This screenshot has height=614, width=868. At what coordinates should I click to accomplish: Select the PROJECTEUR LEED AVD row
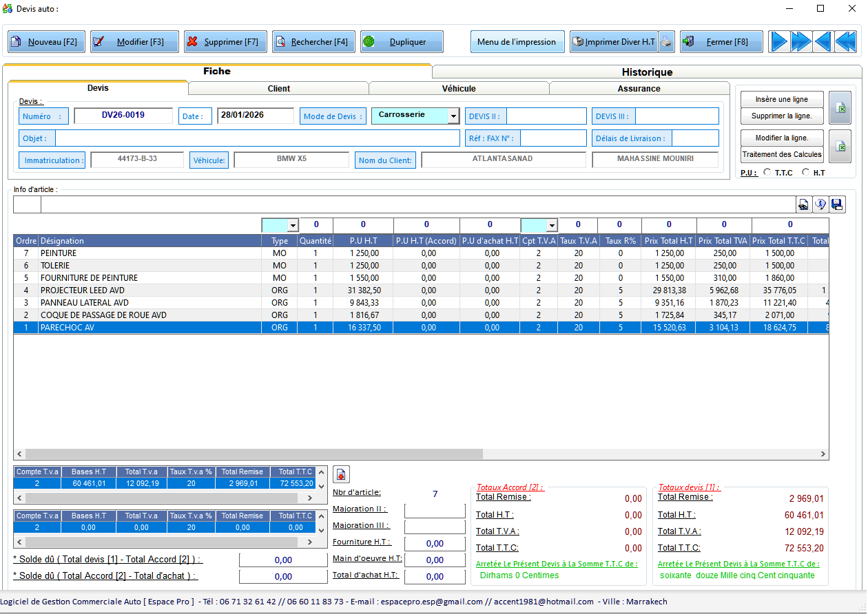point(421,290)
